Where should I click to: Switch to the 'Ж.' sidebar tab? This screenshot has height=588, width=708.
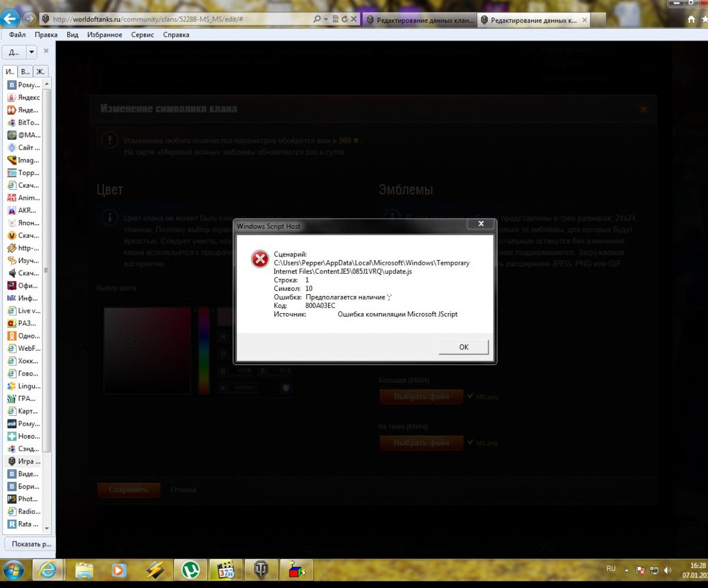40,72
